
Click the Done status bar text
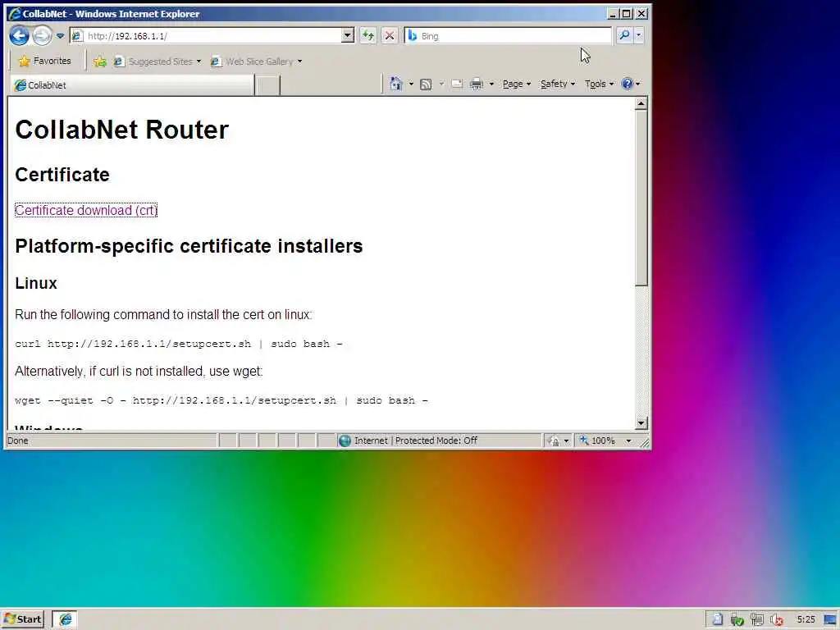18,441
